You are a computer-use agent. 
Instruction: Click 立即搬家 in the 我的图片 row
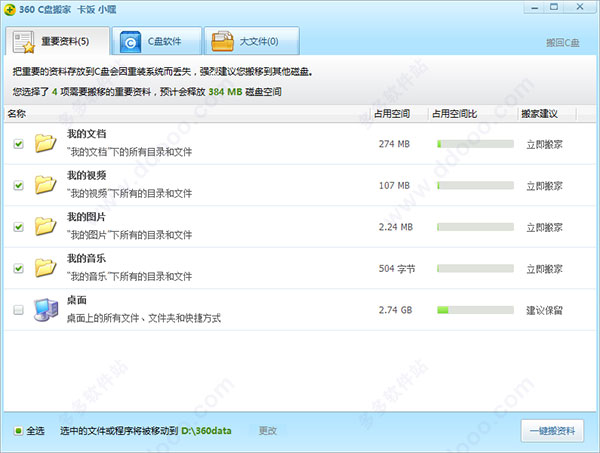(545, 228)
